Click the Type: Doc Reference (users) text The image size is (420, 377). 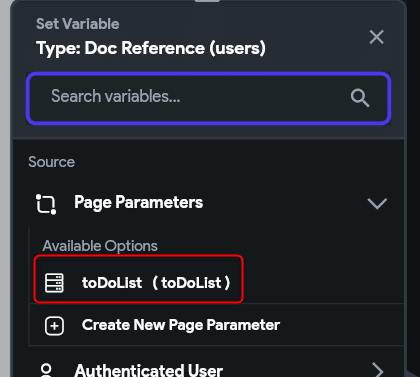[x=151, y=48]
